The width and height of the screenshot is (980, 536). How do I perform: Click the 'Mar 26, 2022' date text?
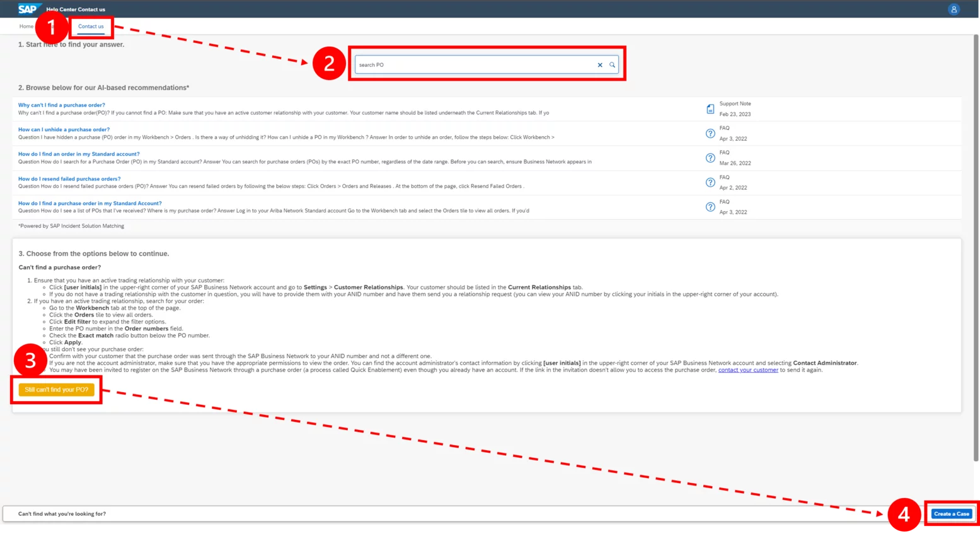coord(735,163)
